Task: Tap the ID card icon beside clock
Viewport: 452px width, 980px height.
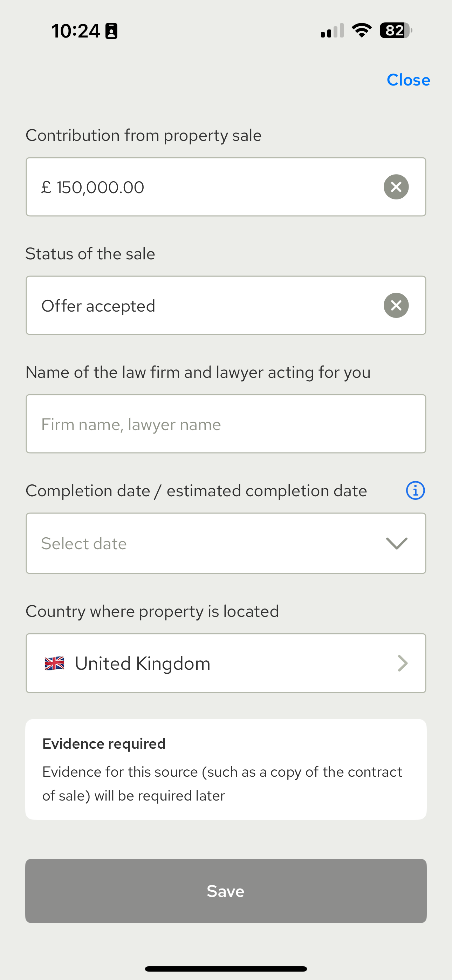Action: (111, 31)
